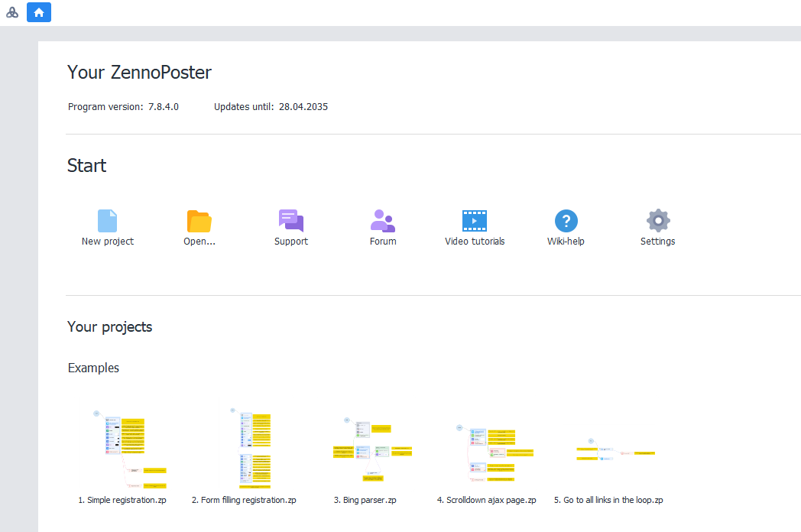The height and width of the screenshot is (532, 801).
Task: Click the New project file icon
Action: coord(107,221)
